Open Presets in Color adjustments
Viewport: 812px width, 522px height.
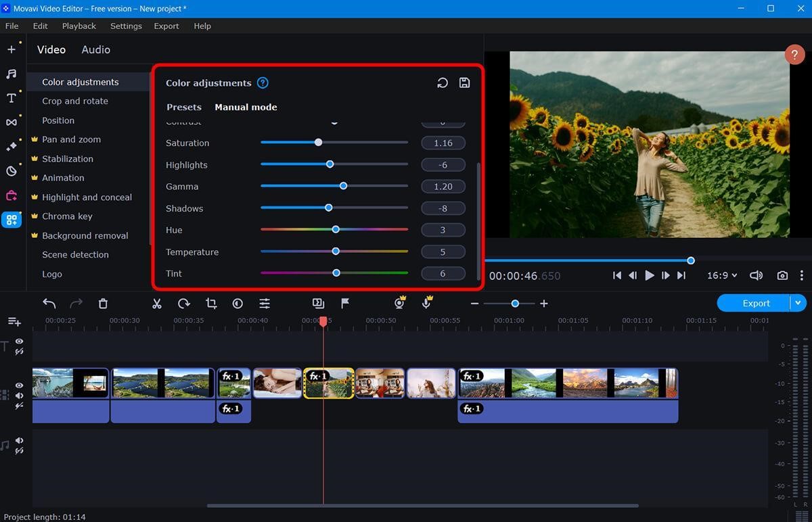[184, 107]
